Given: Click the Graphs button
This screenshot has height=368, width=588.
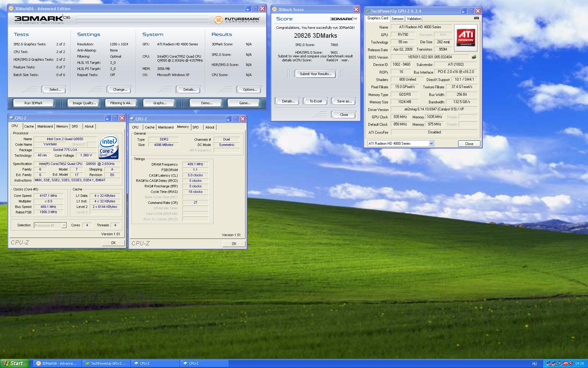Looking at the screenshot, I should [160, 103].
